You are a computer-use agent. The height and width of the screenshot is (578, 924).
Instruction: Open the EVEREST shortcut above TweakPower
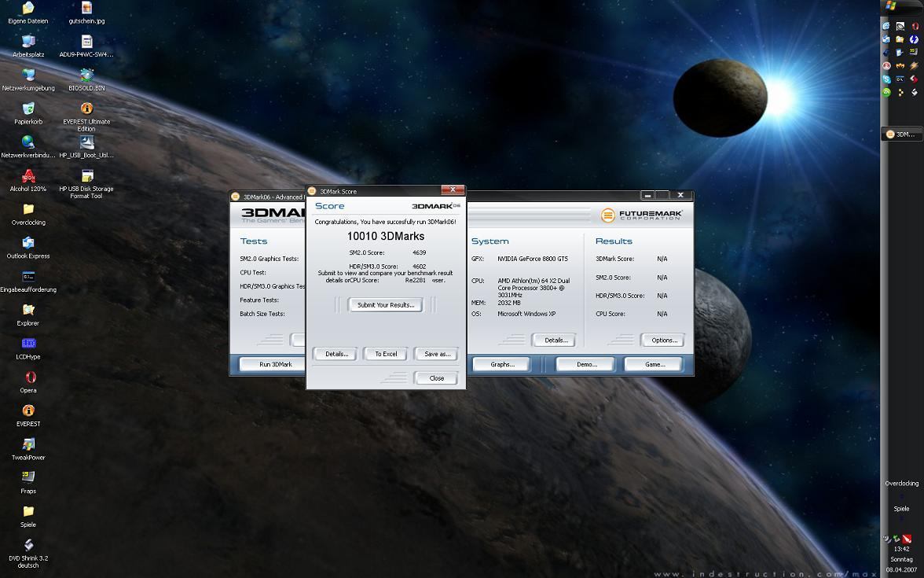click(x=27, y=416)
